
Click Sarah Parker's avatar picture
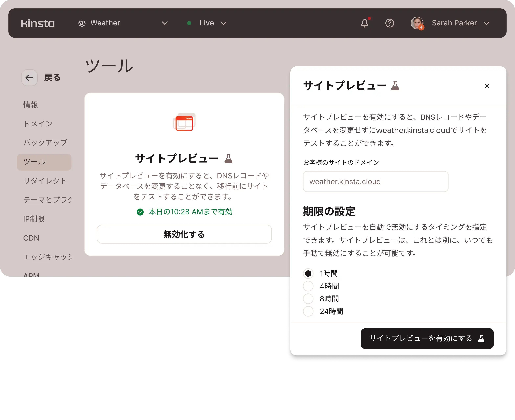click(x=417, y=23)
